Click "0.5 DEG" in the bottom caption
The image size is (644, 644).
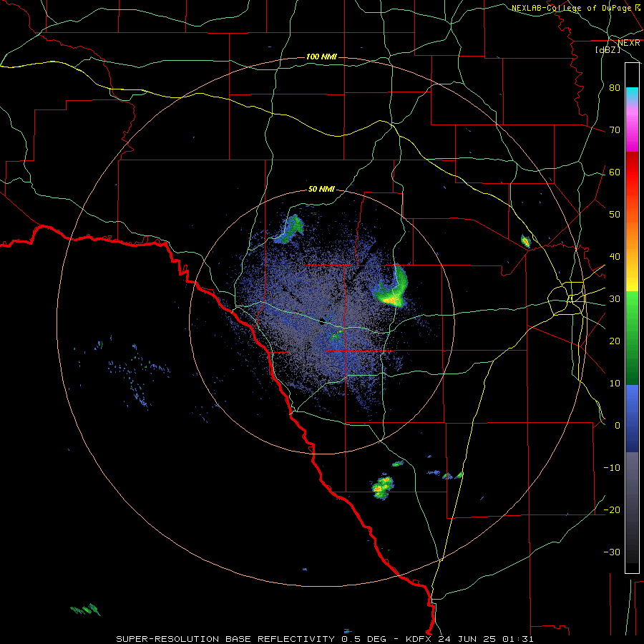pos(364,639)
